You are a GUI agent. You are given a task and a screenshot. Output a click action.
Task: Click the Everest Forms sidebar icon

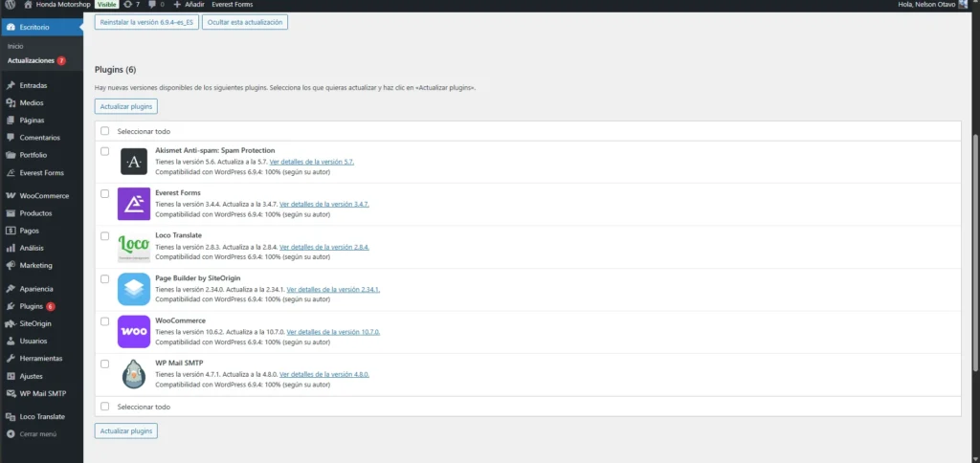point(11,173)
